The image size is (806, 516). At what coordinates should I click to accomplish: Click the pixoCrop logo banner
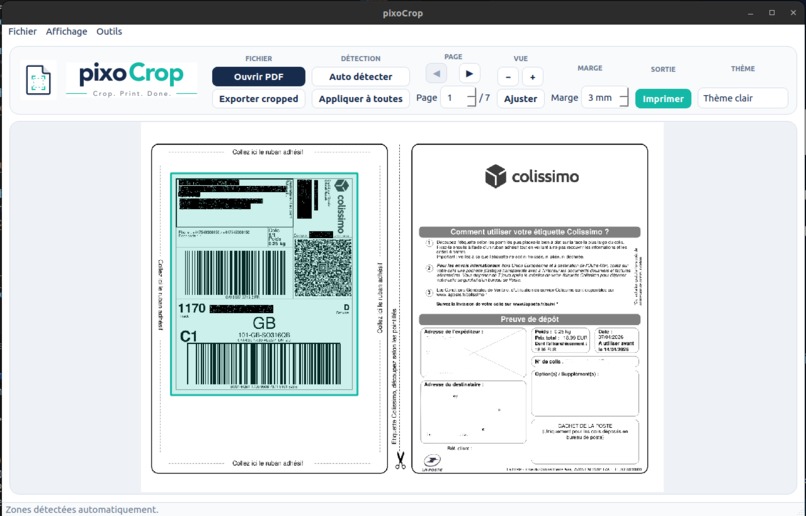point(132,80)
